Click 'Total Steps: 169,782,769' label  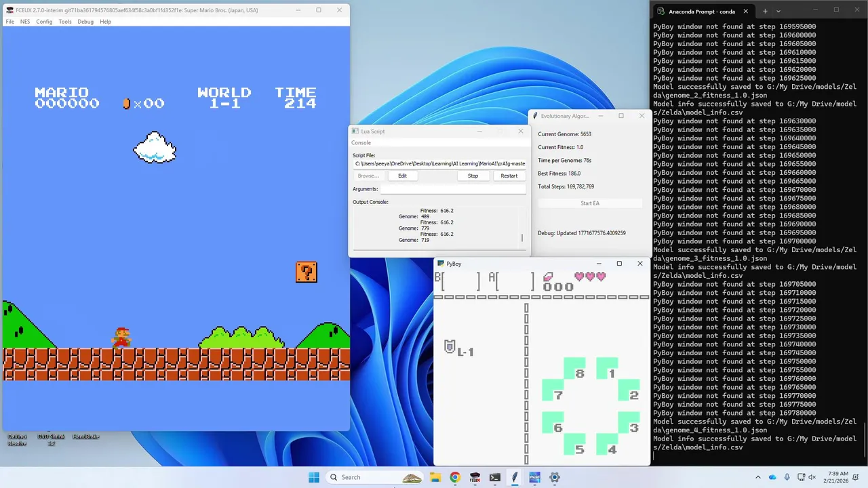(566, 186)
